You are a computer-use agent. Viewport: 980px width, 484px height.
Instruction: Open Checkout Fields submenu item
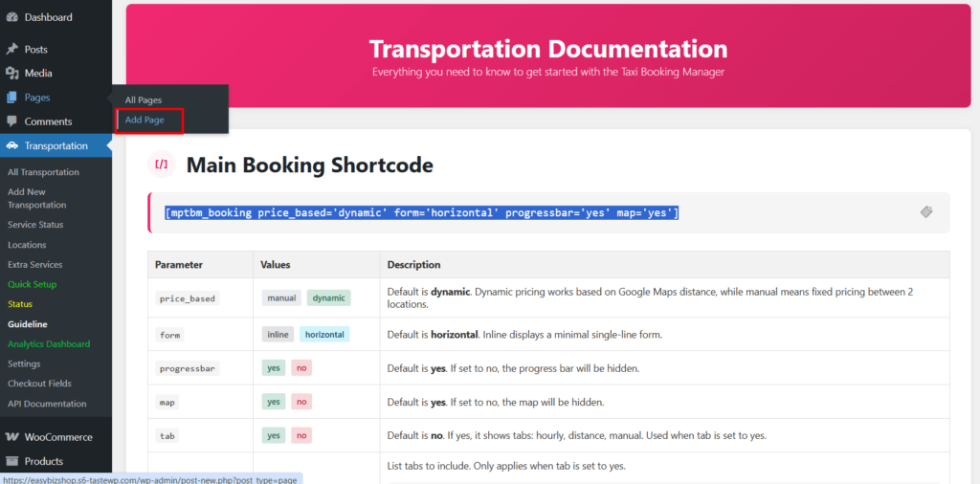[39, 384]
